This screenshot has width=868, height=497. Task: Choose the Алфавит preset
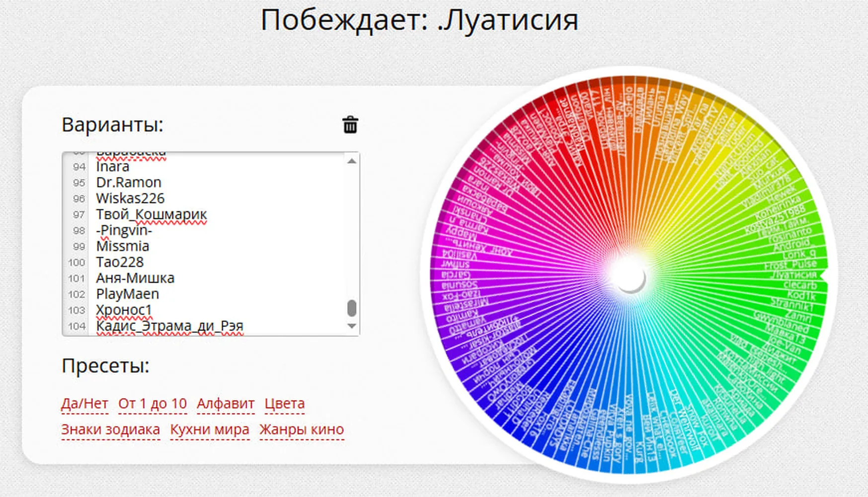tap(226, 404)
